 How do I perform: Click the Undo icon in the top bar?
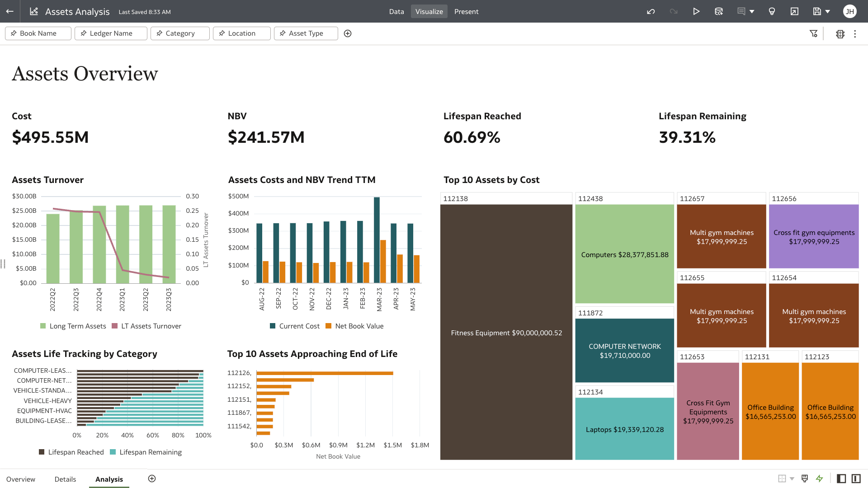[651, 12]
